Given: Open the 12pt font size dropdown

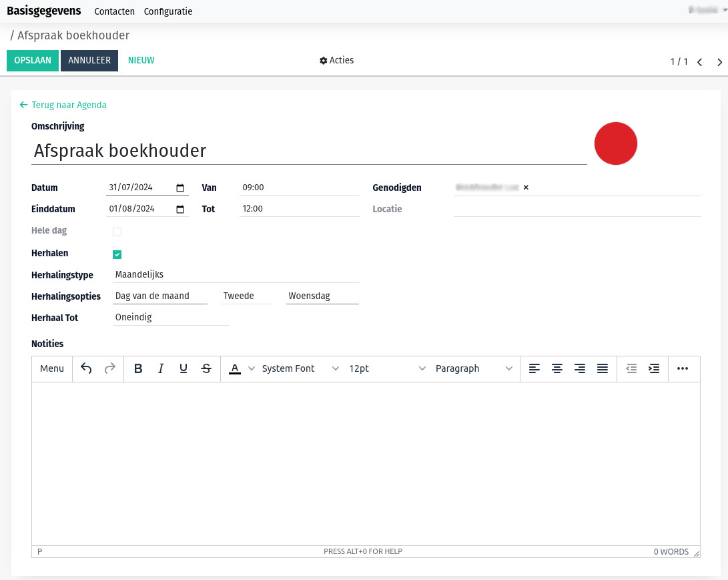Looking at the screenshot, I should tap(387, 368).
